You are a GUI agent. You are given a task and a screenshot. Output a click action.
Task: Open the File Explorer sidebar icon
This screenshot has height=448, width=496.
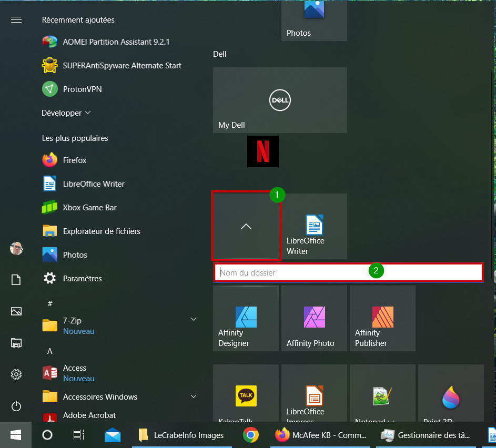click(16, 343)
